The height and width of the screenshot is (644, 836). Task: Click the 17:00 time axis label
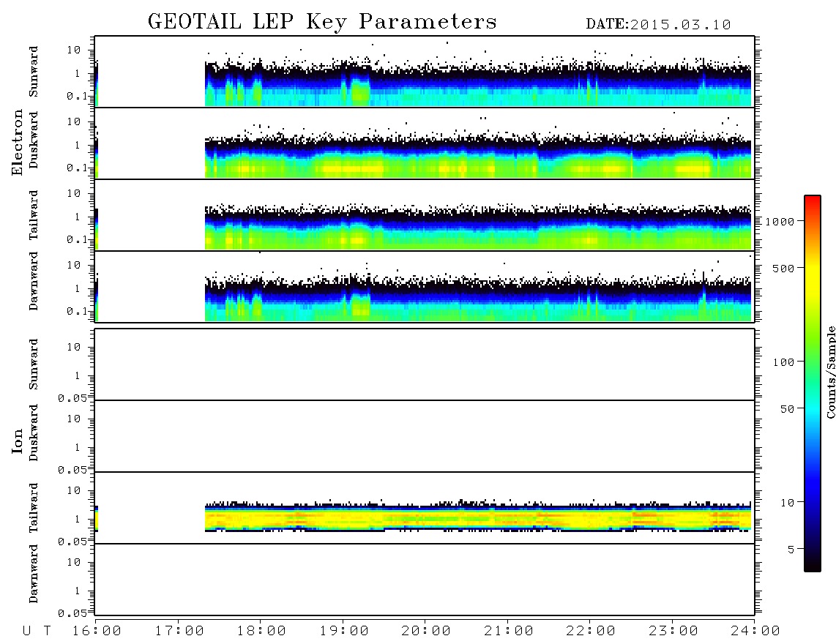(x=179, y=631)
